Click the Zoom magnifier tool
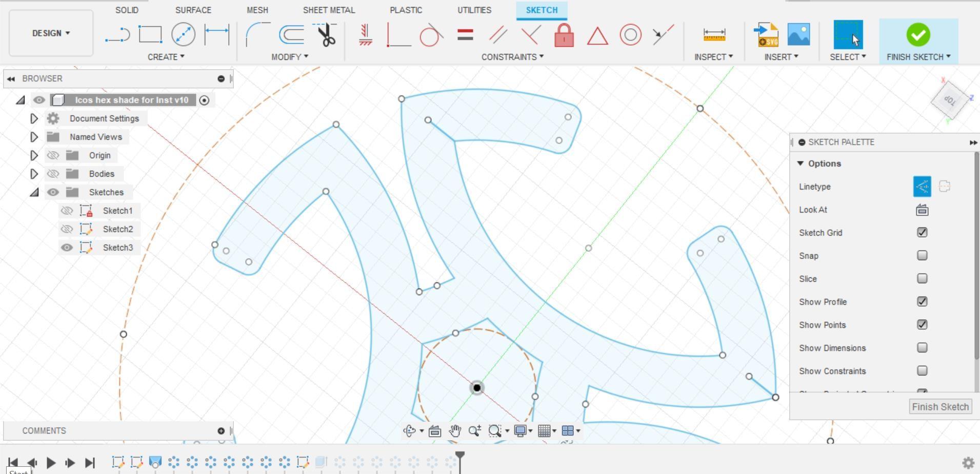The height and width of the screenshot is (474, 980). [x=475, y=431]
